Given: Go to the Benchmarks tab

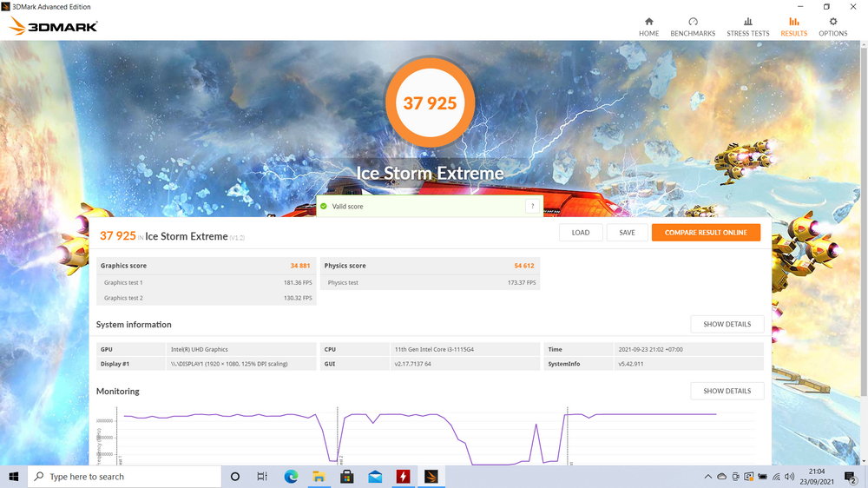Looking at the screenshot, I should pyautogui.click(x=693, y=27).
